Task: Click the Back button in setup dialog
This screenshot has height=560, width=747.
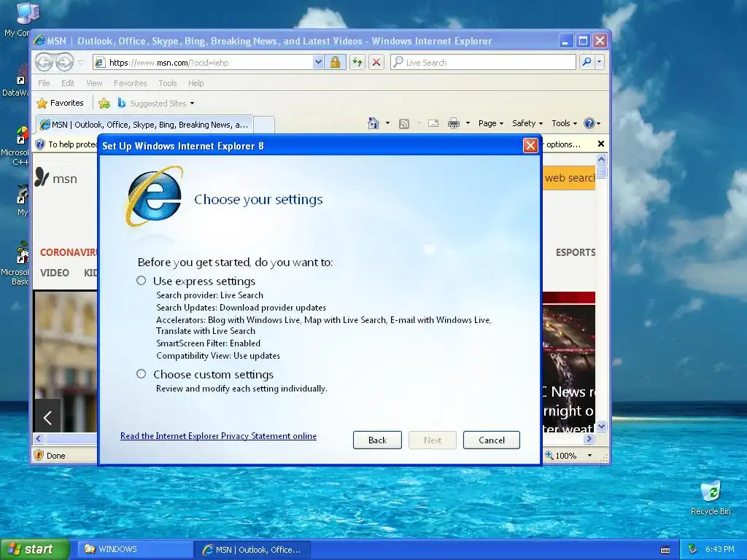Action: click(377, 440)
